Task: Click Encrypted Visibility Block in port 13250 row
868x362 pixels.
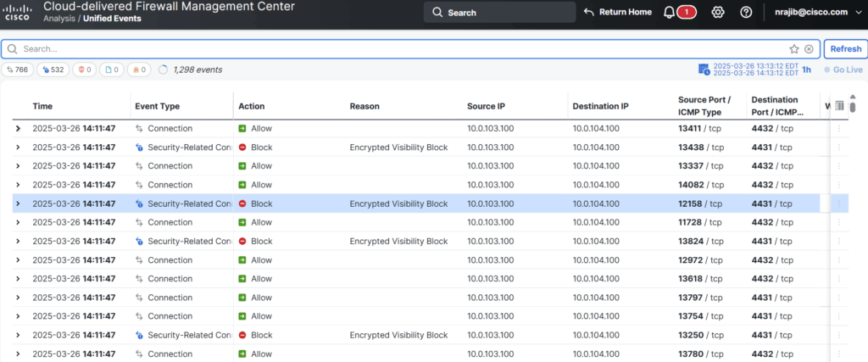Action: point(398,335)
